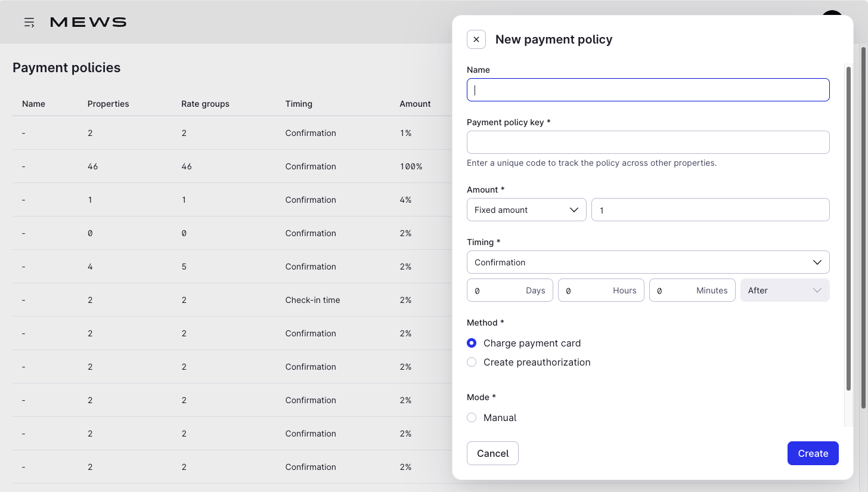The image size is (868, 492).
Task: Click the Hours offset field
Action: [x=601, y=290]
